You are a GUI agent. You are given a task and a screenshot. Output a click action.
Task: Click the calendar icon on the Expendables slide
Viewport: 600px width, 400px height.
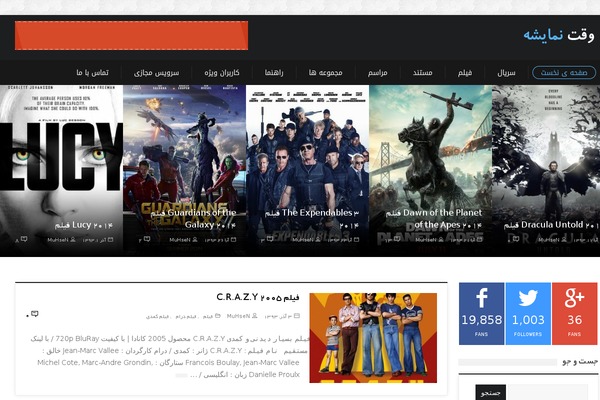[x=356, y=240]
